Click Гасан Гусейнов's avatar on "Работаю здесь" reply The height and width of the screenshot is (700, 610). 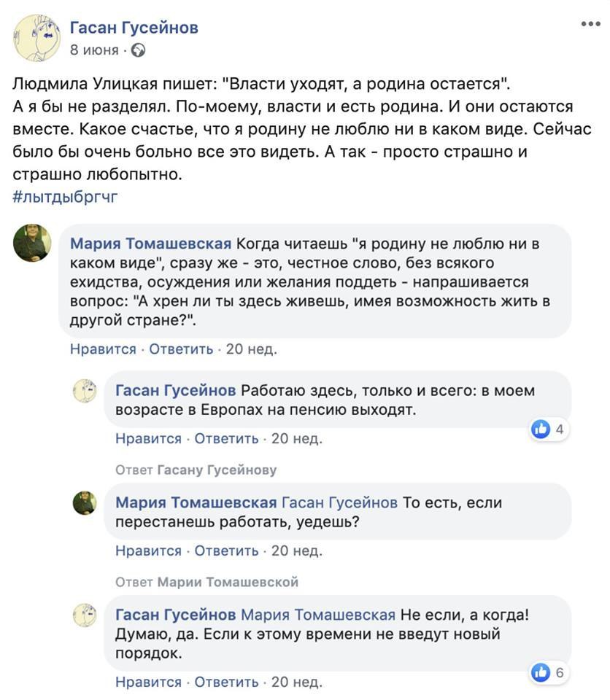pos(85,391)
